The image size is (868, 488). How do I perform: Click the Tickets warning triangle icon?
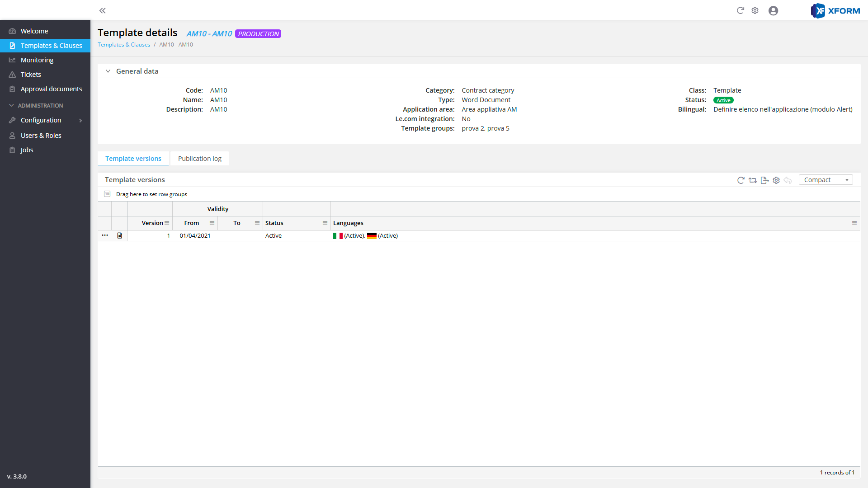(x=12, y=75)
